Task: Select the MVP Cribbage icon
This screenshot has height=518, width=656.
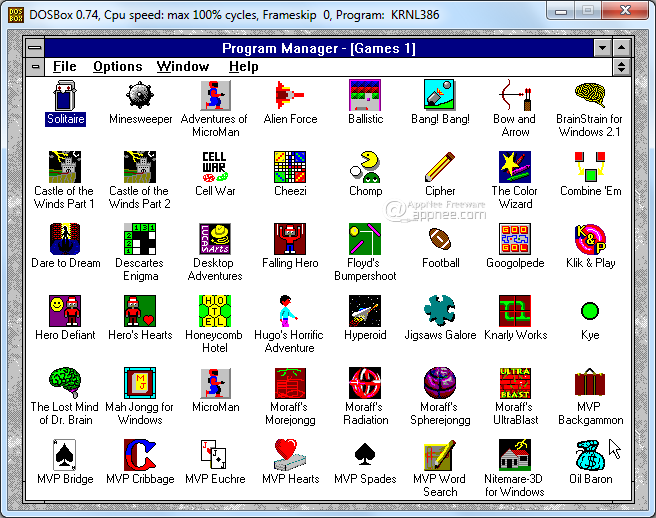Action: (140, 455)
